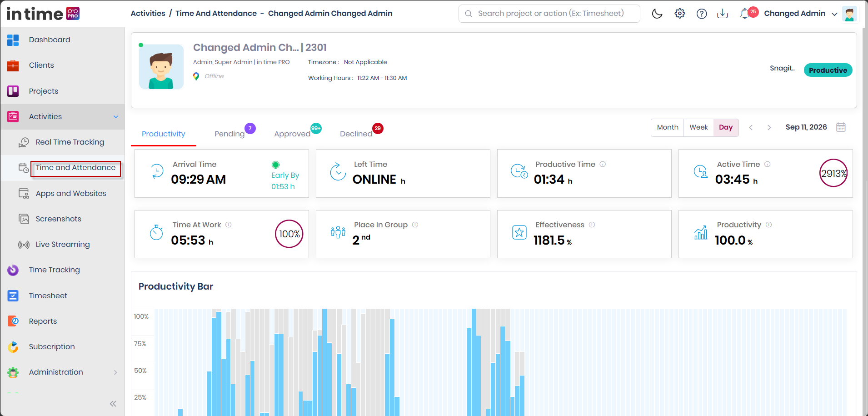Screen dimensions: 868x416
Task: Open settings gear icon in header
Action: tap(679, 14)
